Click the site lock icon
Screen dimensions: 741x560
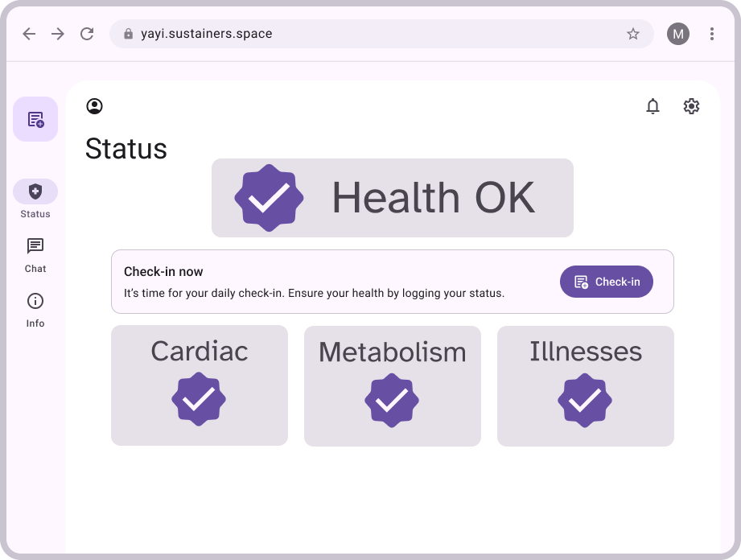tap(128, 34)
